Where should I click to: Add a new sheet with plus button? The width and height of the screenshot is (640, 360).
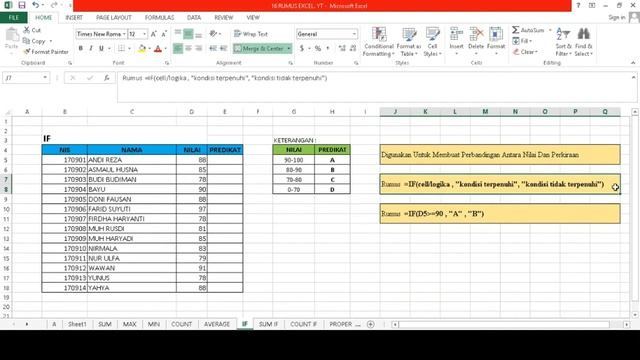point(371,324)
